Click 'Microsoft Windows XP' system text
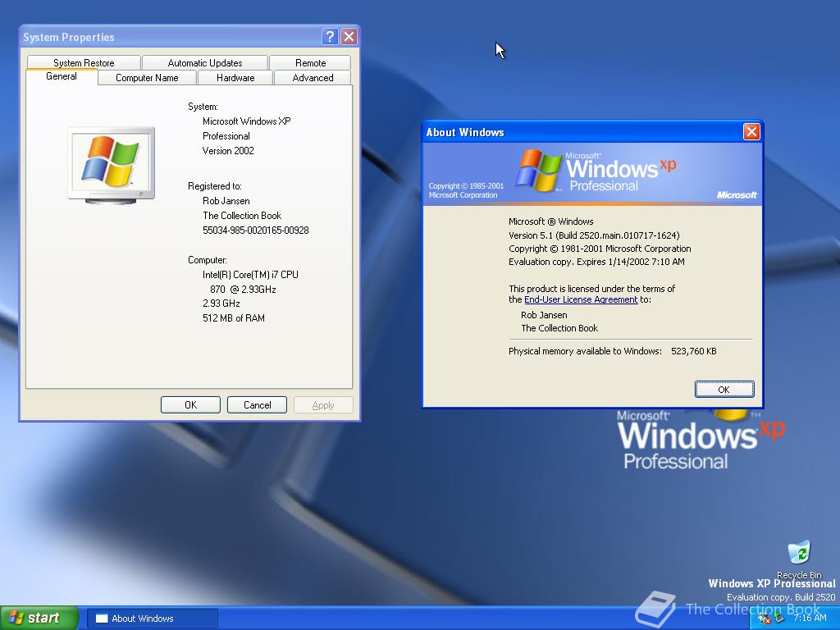 tap(246, 121)
